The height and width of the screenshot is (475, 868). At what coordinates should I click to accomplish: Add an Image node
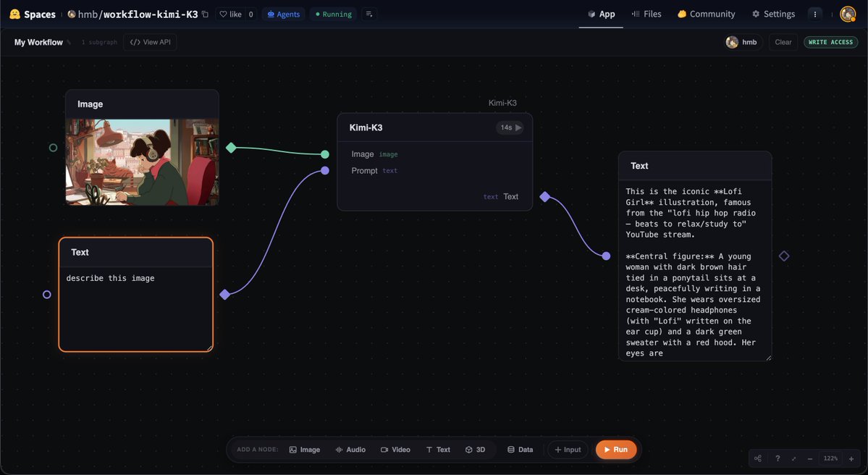[x=305, y=450]
